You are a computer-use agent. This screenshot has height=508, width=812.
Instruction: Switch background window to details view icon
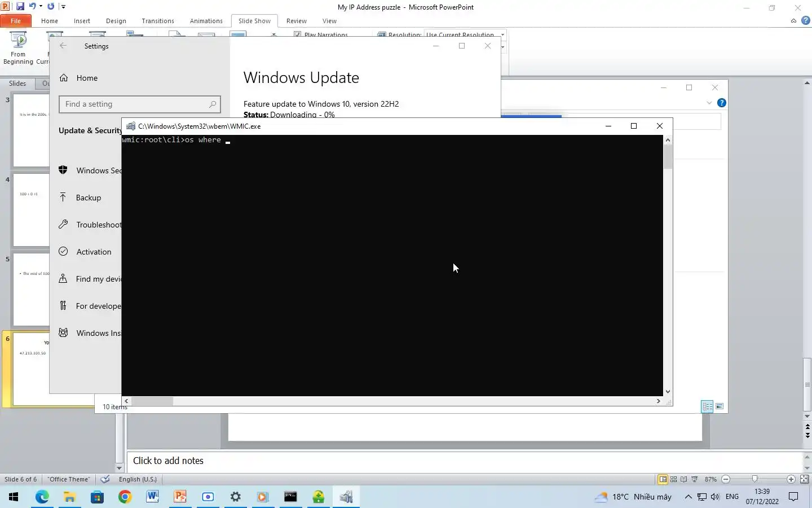click(x=707, y=406)
